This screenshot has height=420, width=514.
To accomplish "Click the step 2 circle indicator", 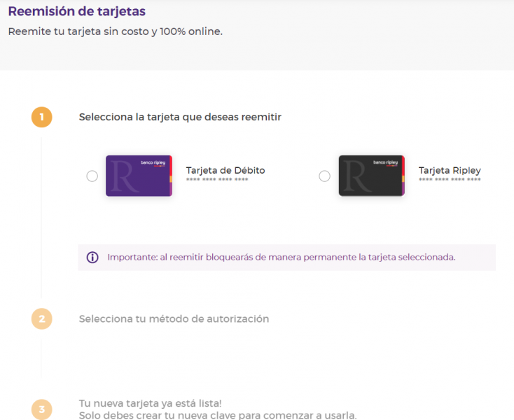I will point(41,318).
